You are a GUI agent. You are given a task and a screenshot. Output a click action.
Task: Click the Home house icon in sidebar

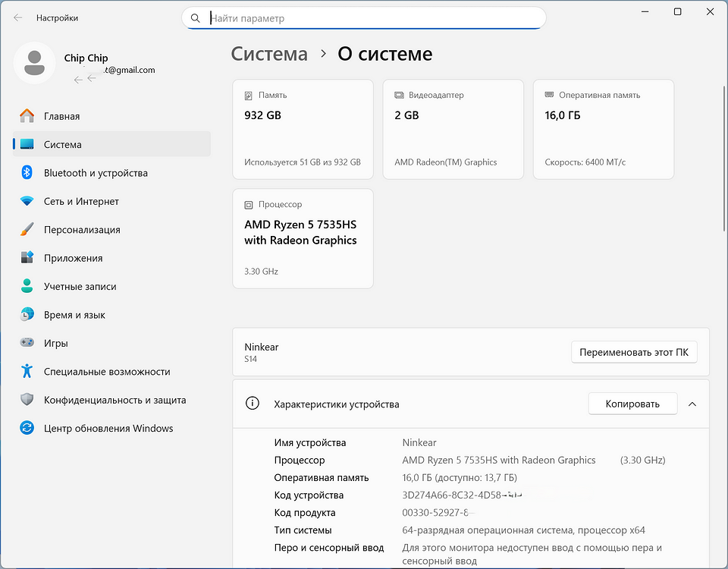pyautogui.click(x=27, y=116)
